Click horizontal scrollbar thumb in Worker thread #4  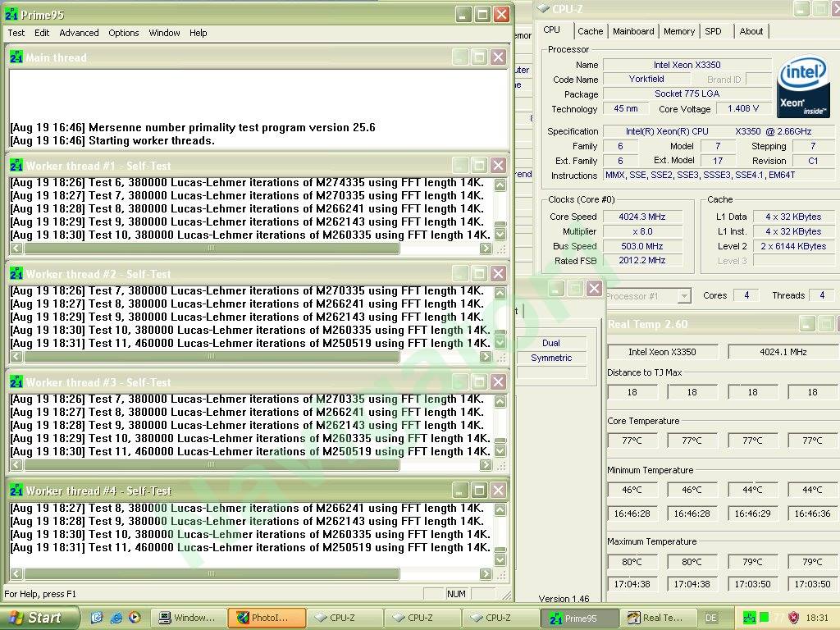click(212, 573)
